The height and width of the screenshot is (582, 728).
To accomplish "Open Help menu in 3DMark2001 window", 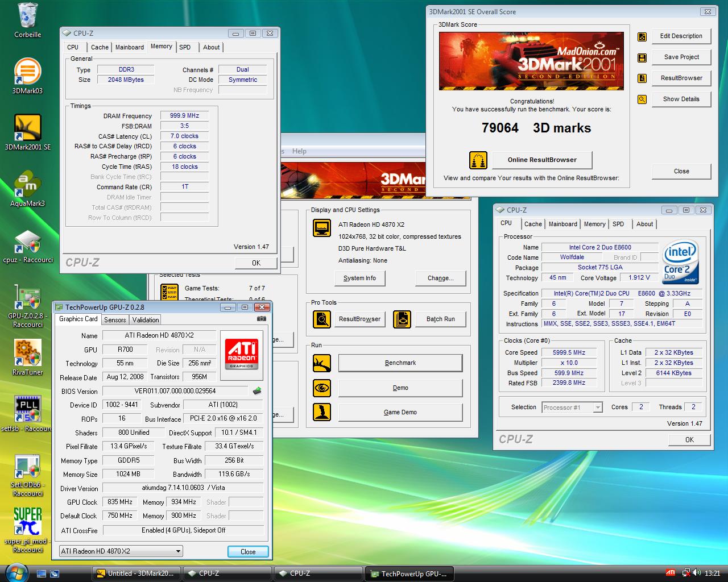I will coord(299,151).
